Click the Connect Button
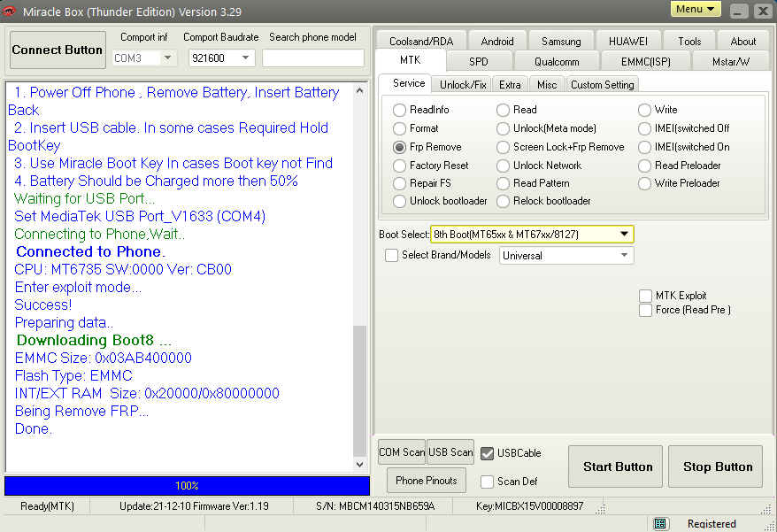Viewport: 777px width, 532px height. [x=58, y=50]
